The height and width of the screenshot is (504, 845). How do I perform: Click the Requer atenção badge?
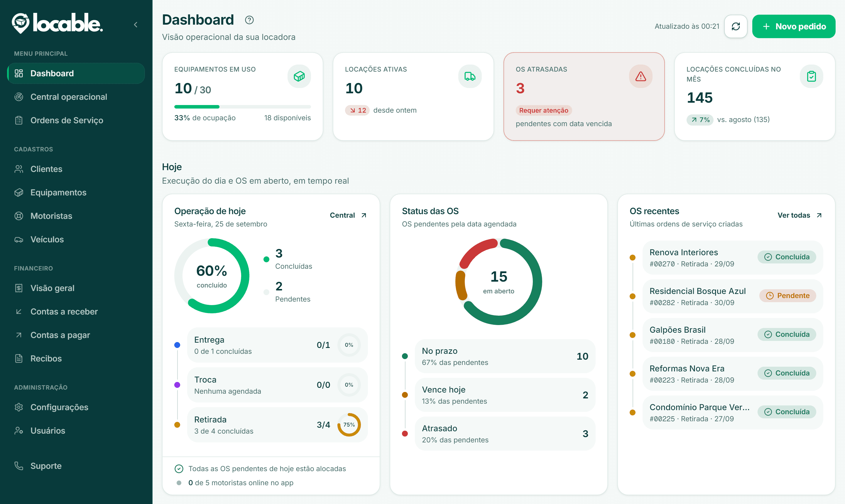544,110
